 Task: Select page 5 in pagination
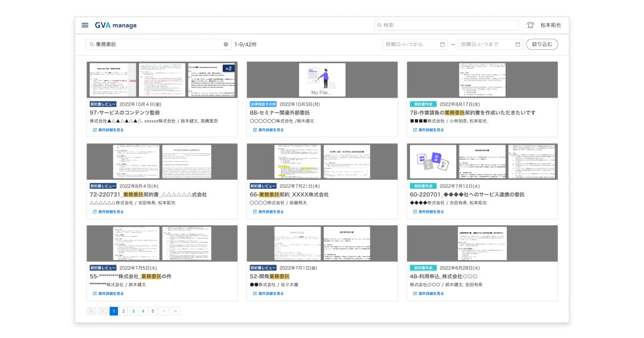(152, 311)
